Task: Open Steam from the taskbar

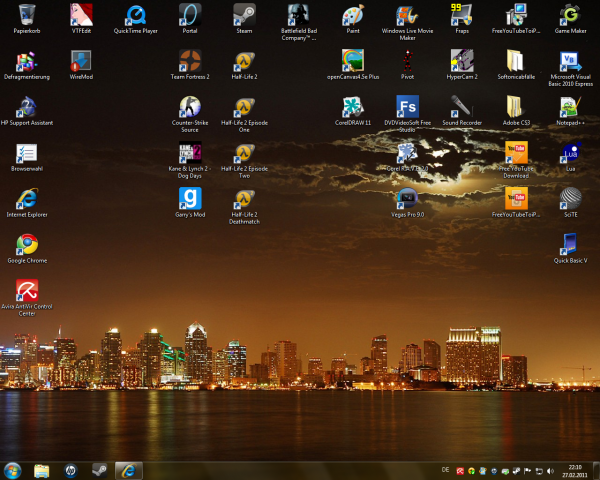Action: point(99,471)
